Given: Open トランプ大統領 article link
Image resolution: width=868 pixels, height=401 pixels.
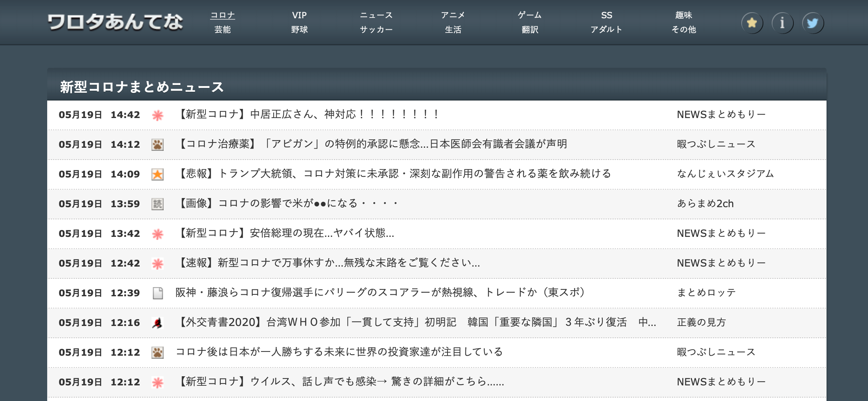Looking at the screenshot, I should click(x=393, y=174).
